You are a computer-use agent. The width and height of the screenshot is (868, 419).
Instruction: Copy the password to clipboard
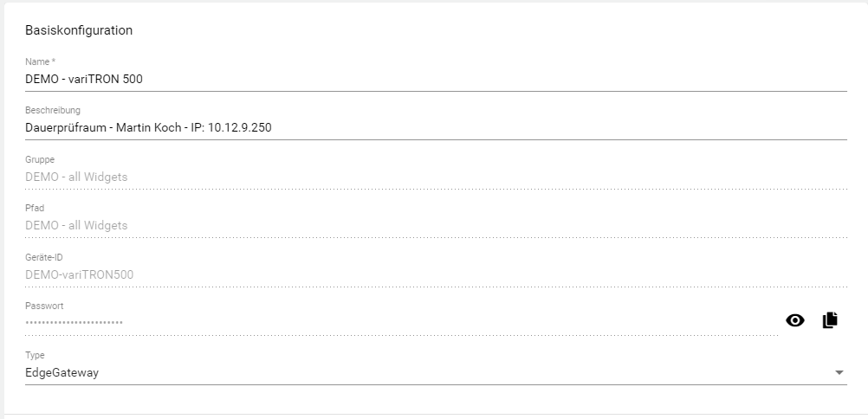coord(830,320)
